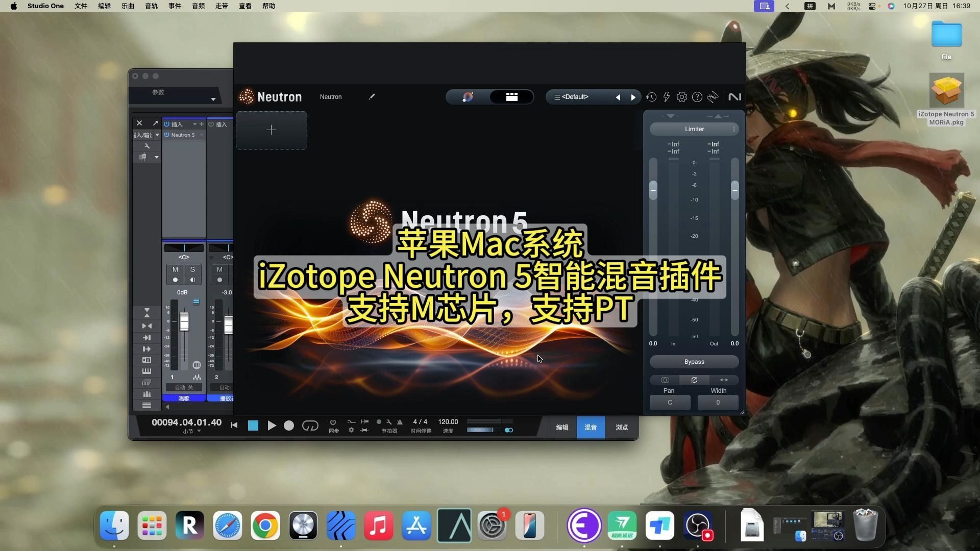This screenshot has width=980, height=551.
Task: Click the Native Instruments logo
Action: click(735, 97)
